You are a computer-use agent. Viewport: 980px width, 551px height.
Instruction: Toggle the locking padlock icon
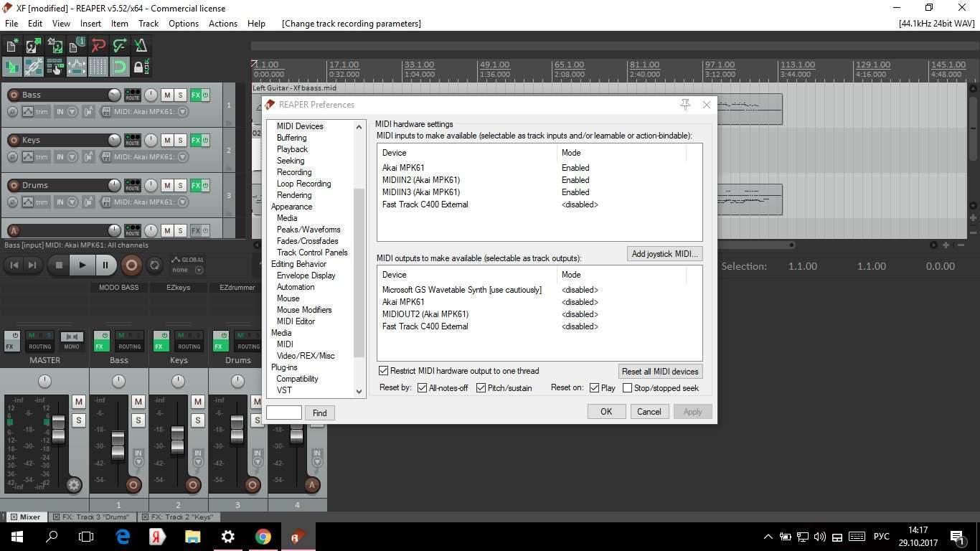(138, 67)
